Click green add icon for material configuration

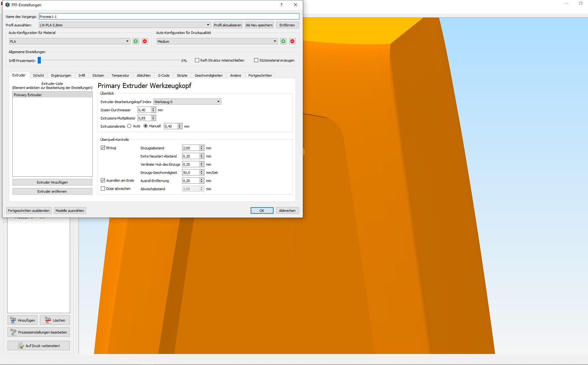point(136,41)
